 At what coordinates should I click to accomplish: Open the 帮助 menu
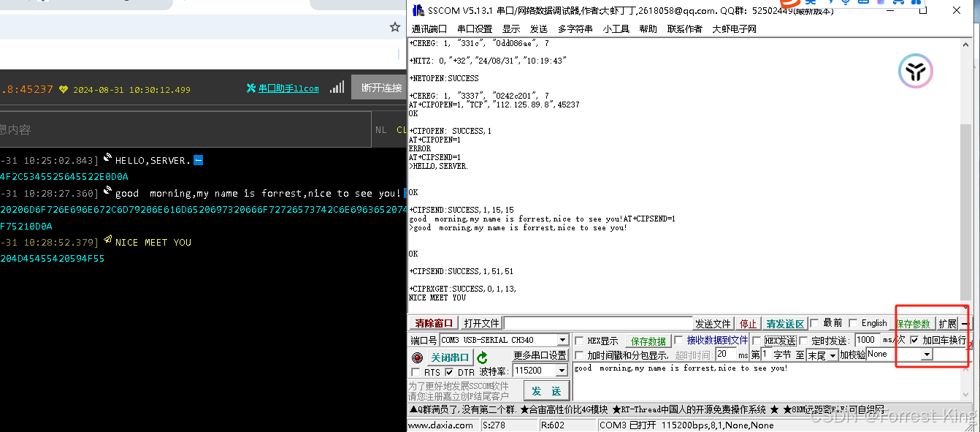(648, 29)
